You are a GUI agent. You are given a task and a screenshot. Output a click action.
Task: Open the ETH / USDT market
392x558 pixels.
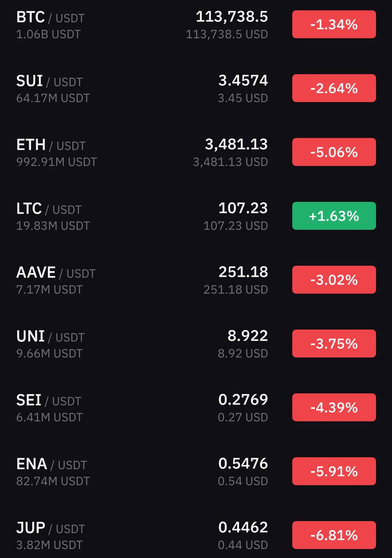(196, 152)
